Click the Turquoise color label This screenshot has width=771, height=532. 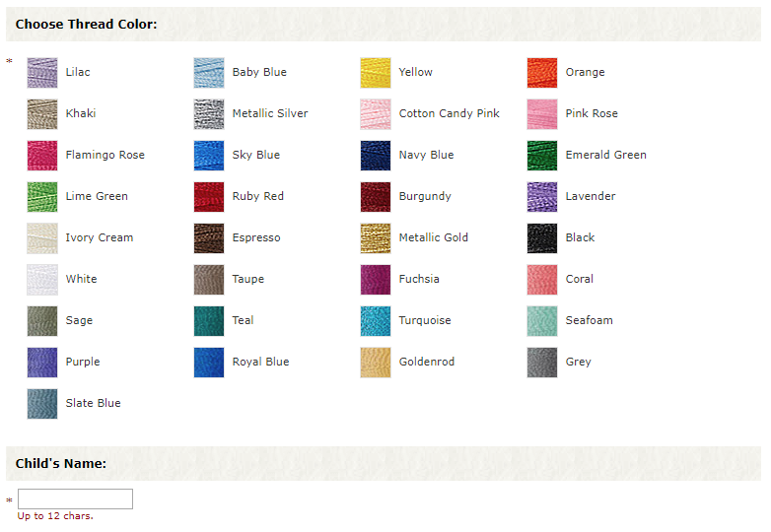coord(425,320)
